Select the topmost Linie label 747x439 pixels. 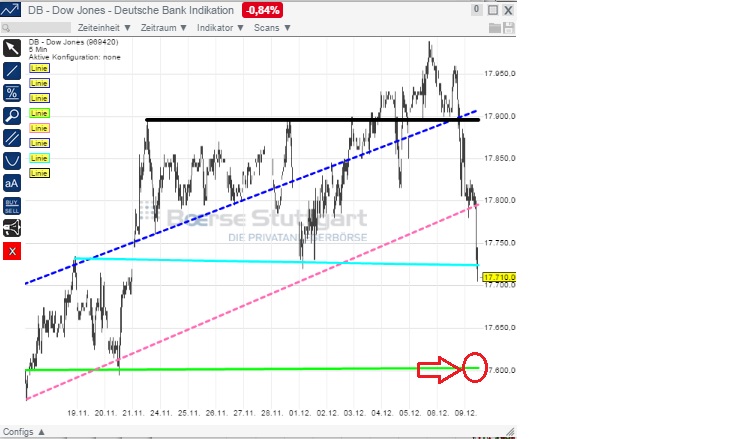click(39, 68)
